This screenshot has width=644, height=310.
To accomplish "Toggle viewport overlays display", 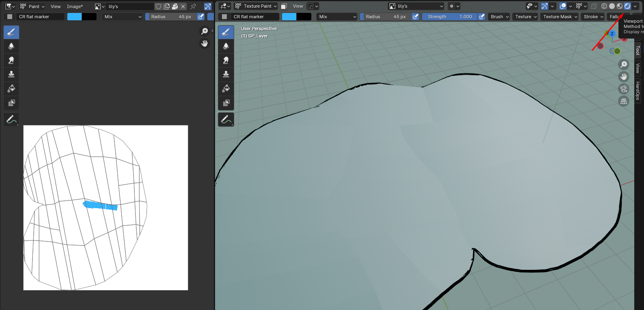I will [x=563, y=6].
